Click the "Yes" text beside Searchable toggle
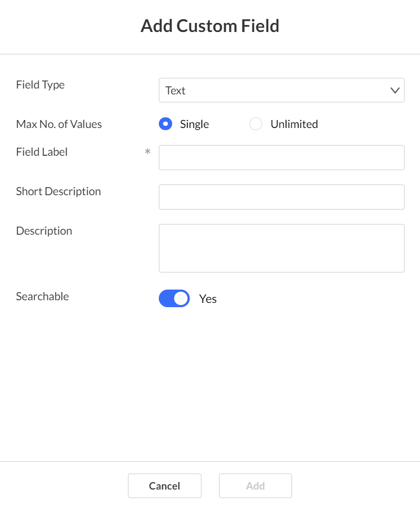 207,299
